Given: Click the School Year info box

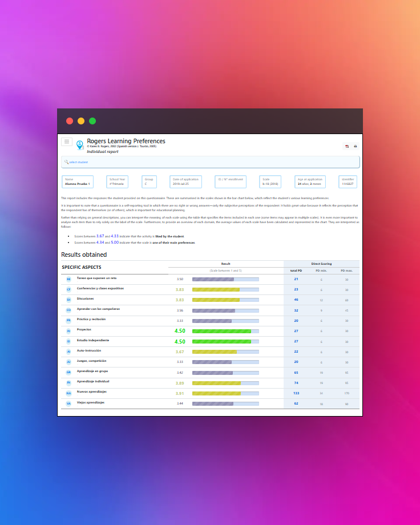Looking at the screenshot, I should click(117, 182).
